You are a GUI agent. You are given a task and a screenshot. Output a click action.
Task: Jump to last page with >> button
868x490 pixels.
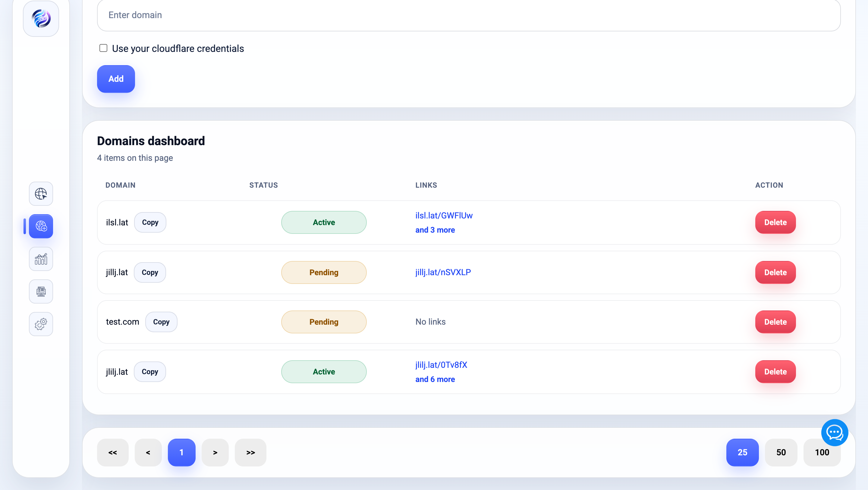point(250,452)
